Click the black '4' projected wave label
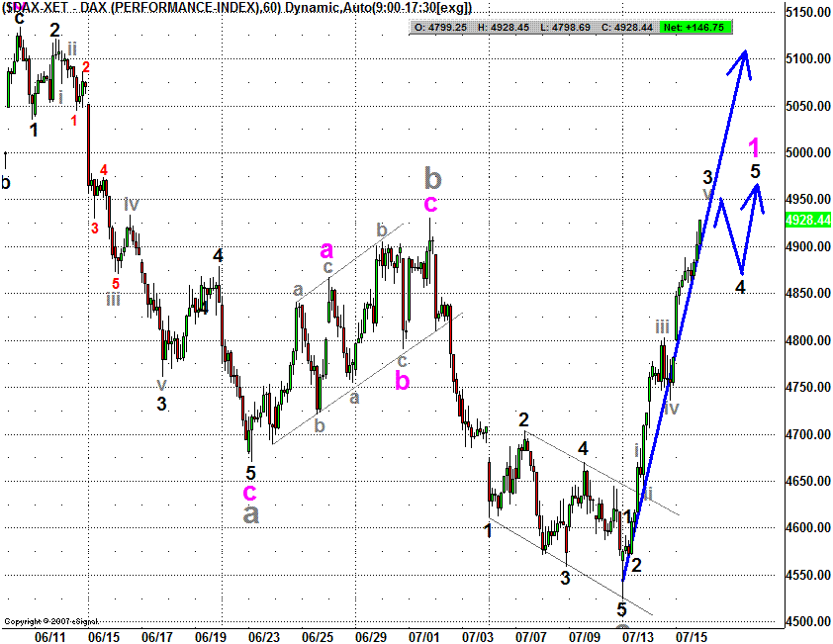This screenshot has height=644, width=833. pyautogui.click(x=739, y=287)
